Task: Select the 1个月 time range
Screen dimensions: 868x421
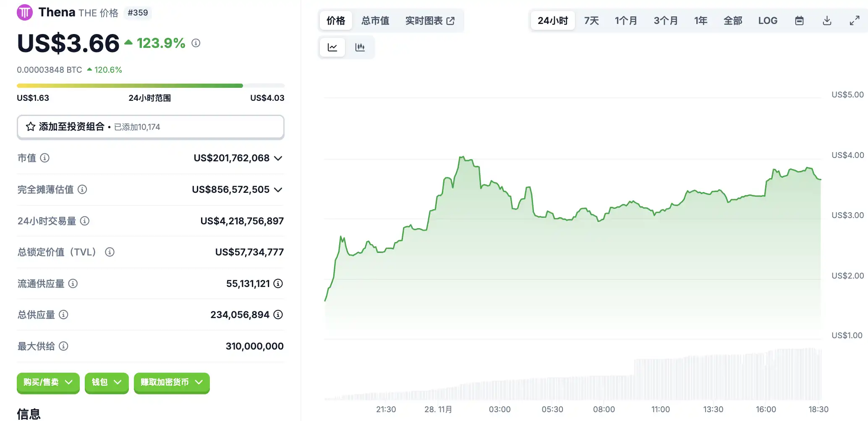Action: pos(626,21)
